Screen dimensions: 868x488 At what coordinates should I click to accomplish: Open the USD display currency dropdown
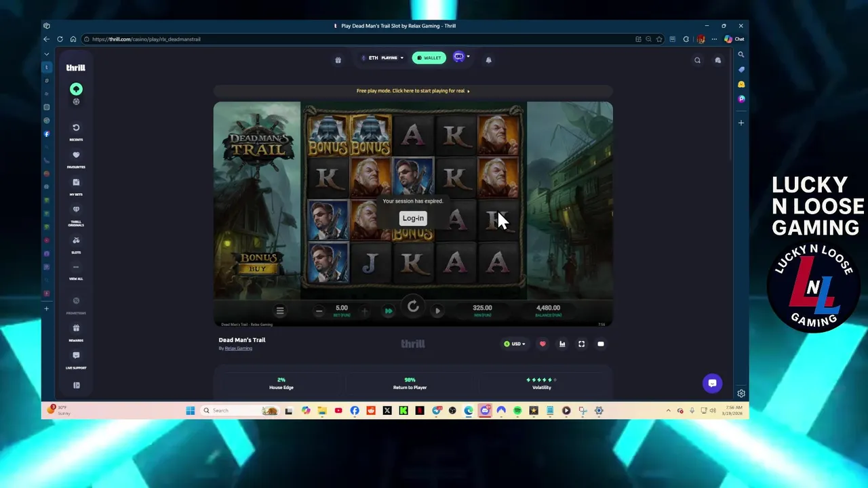click(515, 344)
